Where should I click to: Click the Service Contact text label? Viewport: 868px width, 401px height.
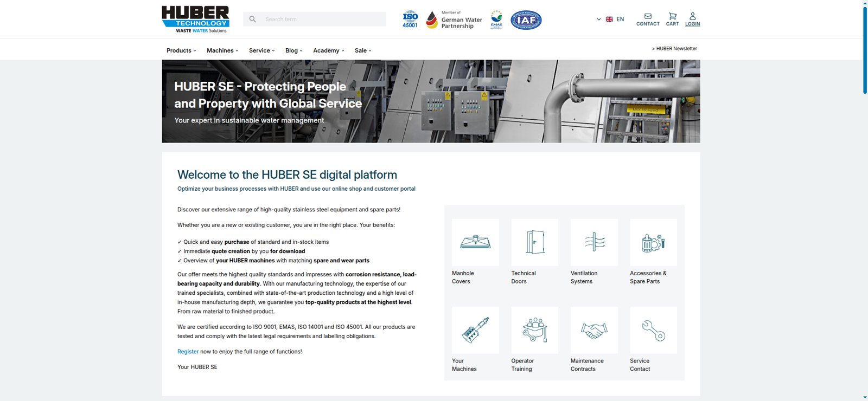click(x=640, y=365)
